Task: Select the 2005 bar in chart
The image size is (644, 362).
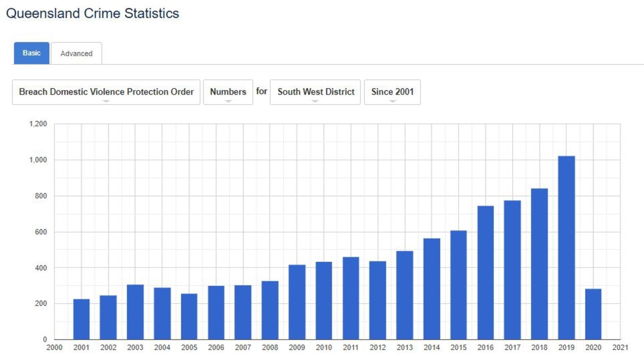Action: tap(189, 317)
